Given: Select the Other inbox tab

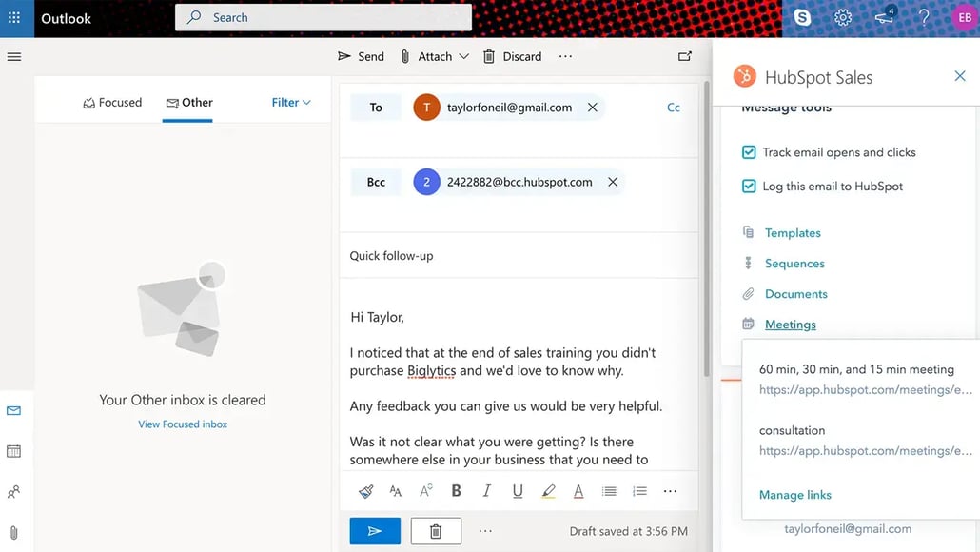Looking at the screenshot, I should 189,103.
